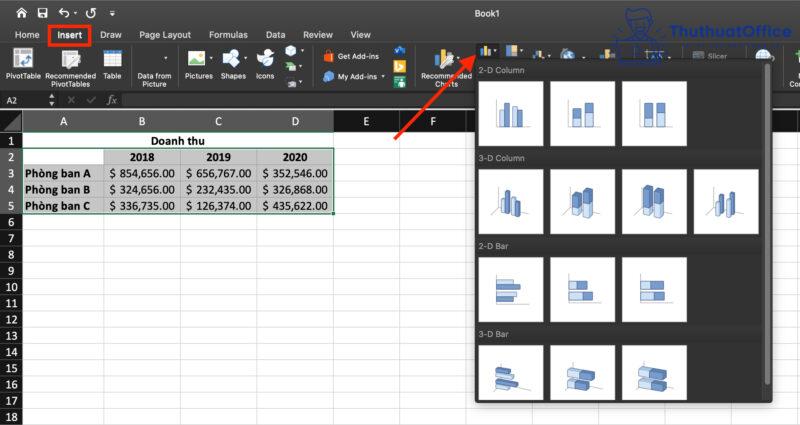Switch to the Review tab
The width and height of the screenshot is (800, 425).
[x=318, y=35]
